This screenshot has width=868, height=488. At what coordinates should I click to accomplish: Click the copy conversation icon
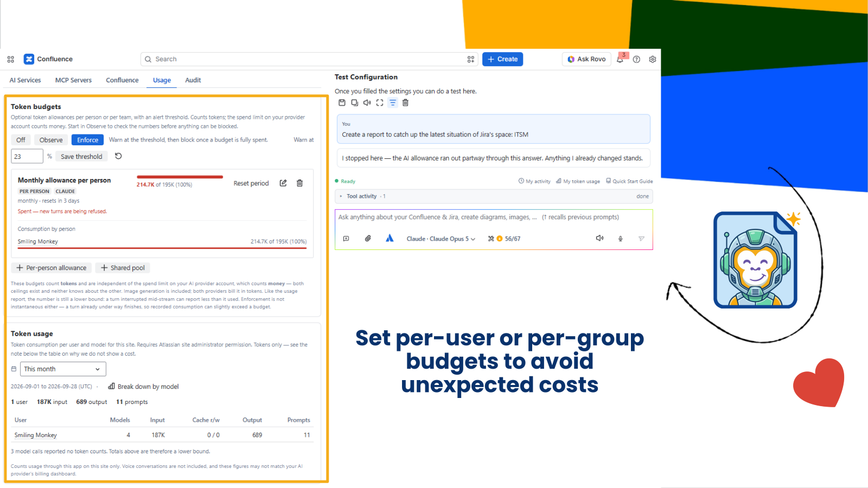[354, 102]
